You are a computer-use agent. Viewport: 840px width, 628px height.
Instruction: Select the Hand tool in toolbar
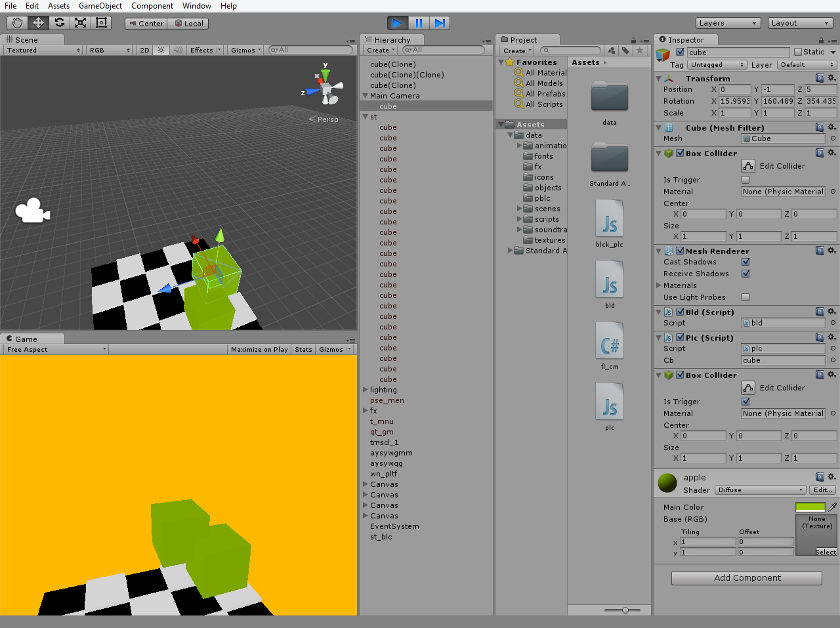tap(17, 23)
